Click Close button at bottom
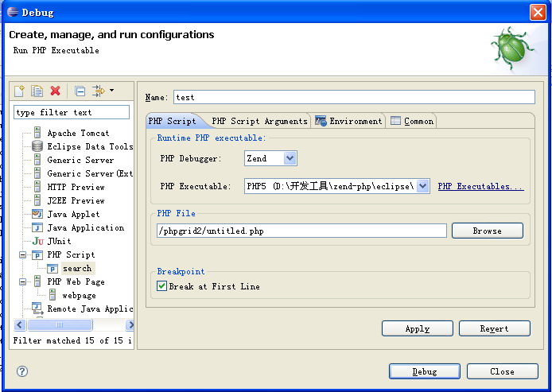Screen dimensions: 552x392 point(503,371)
